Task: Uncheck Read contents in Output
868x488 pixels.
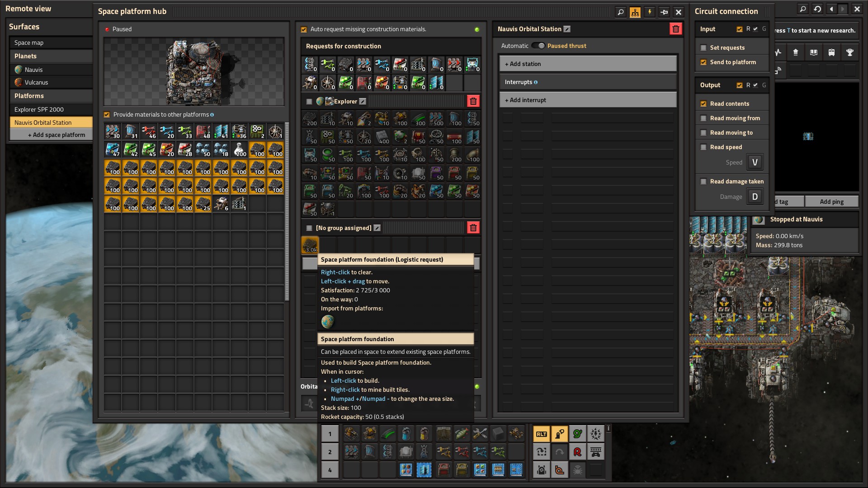Action: tap(703, 104)
